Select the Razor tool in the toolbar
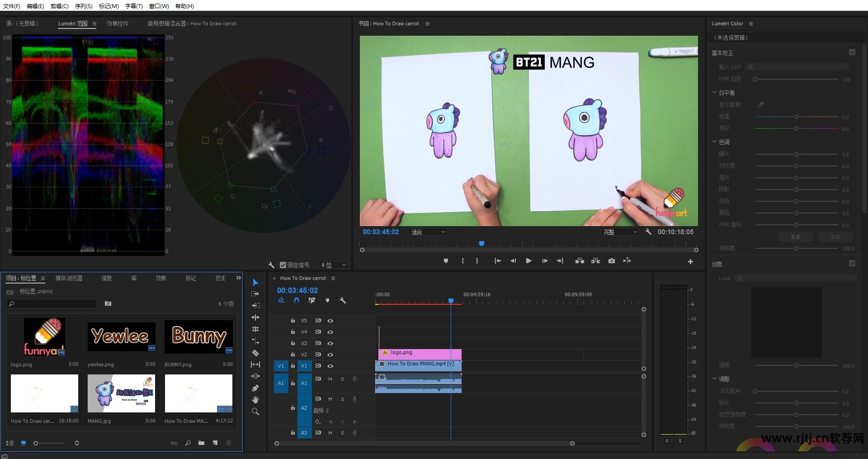868x459 pixels. pyautogui.click(x=255, y=353)
